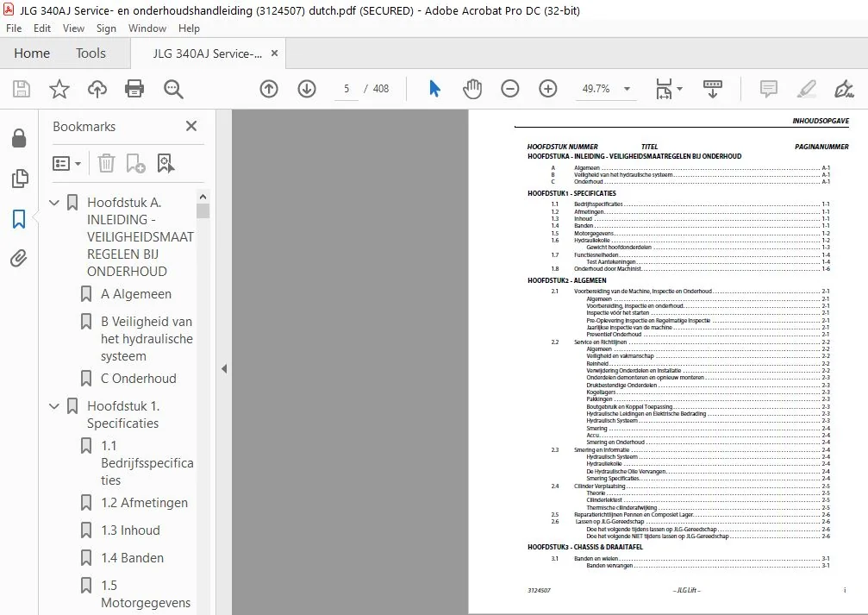
Task: Go to the 1.5 Motorgegevens bookmark
Action: click(x=146, y=594)
